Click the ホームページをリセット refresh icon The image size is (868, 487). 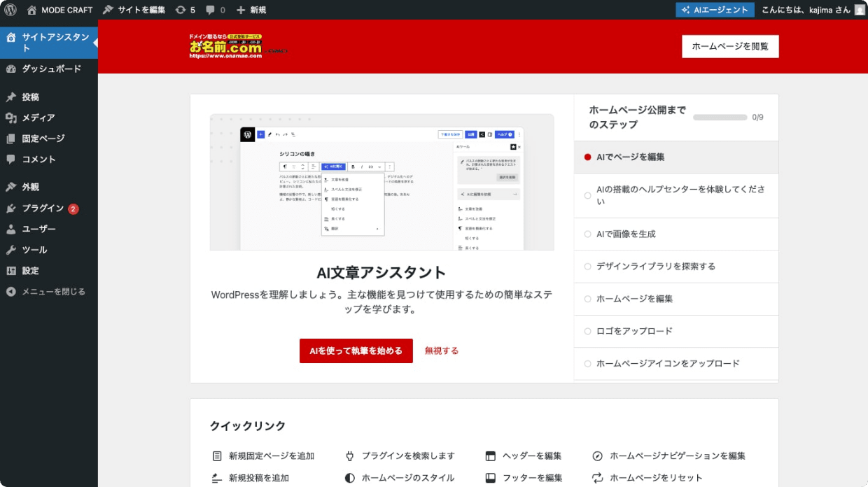[x=596, y=478]
